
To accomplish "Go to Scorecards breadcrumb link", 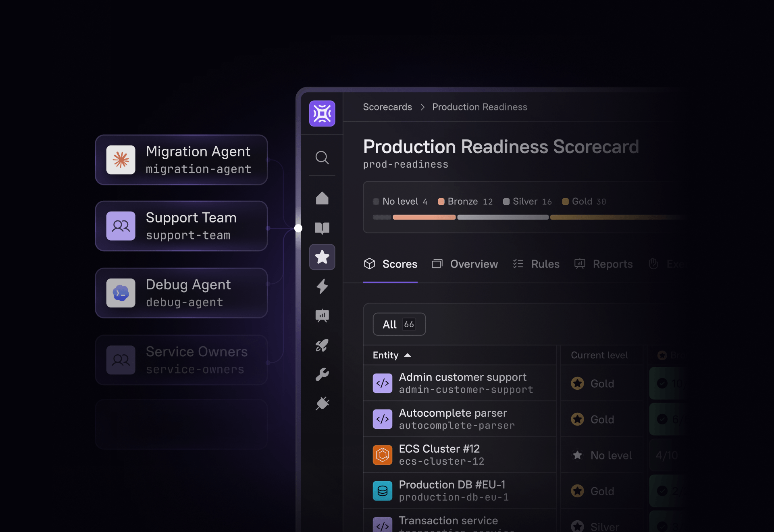I will [x=387, y=107].
